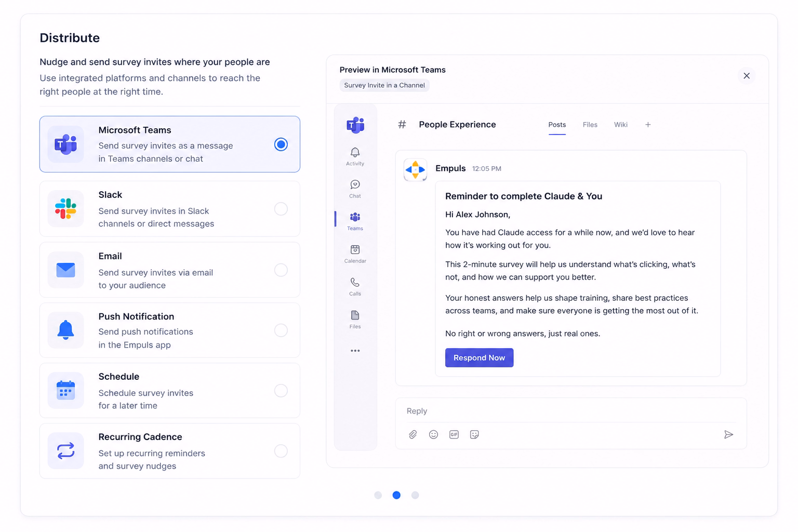Click the 12:05 PM message timestamp
The image size is (798, 532).
[x=487, y=169]
